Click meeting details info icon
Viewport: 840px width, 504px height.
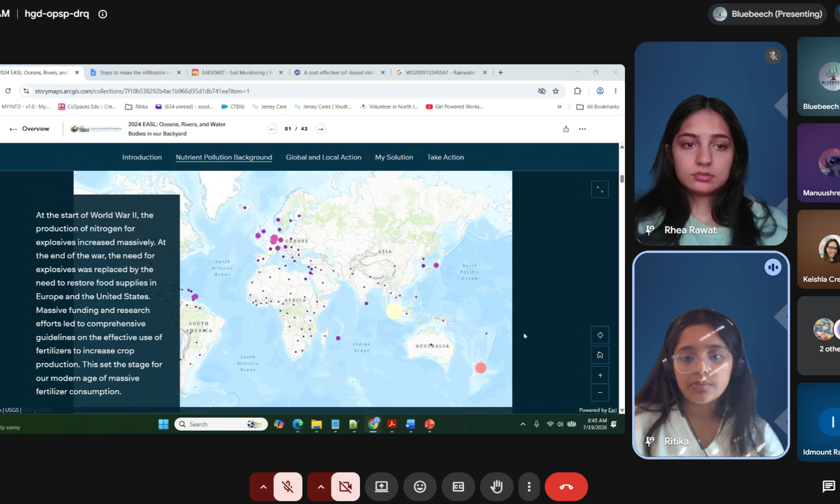coord(103,14)
